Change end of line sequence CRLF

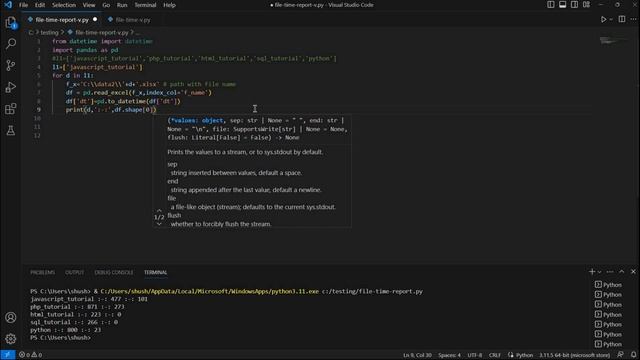pyautogui.click(x=495, y=355)
